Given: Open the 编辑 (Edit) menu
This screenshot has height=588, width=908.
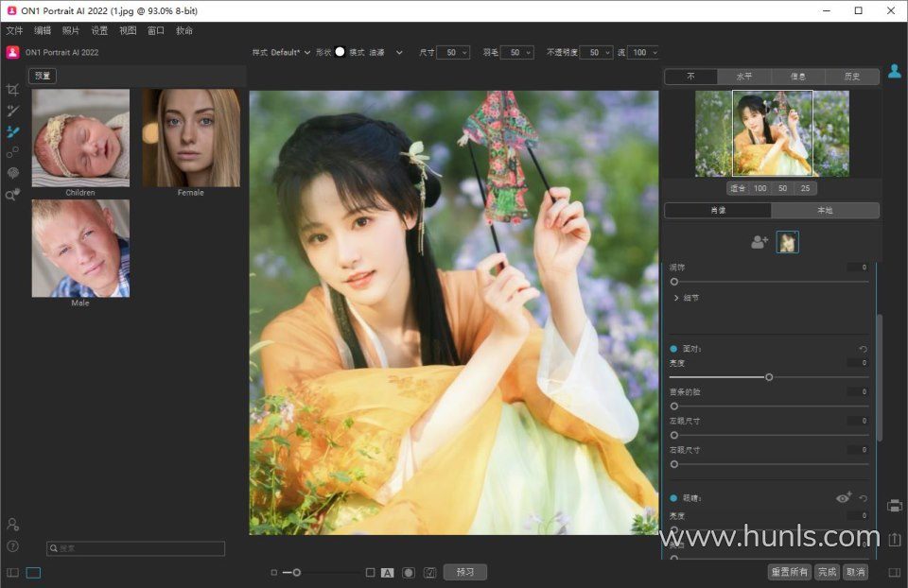Looking at the screenshot, I should tap(43, 30).
